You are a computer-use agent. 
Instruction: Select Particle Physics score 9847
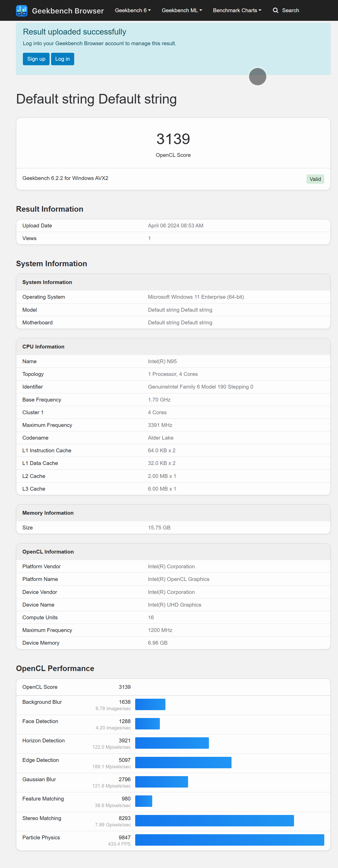pyautogui.click(x=125, y=837)
